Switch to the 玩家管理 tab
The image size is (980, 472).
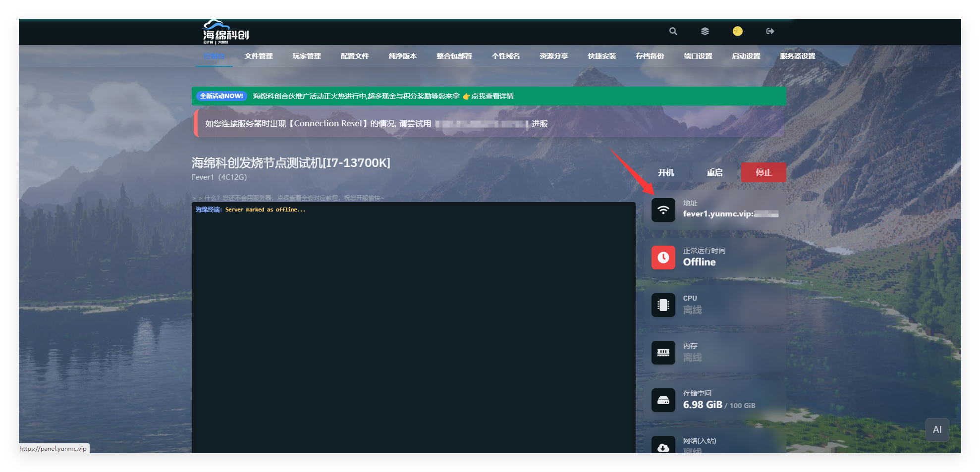pyautogui.click(x=306, y=56)
